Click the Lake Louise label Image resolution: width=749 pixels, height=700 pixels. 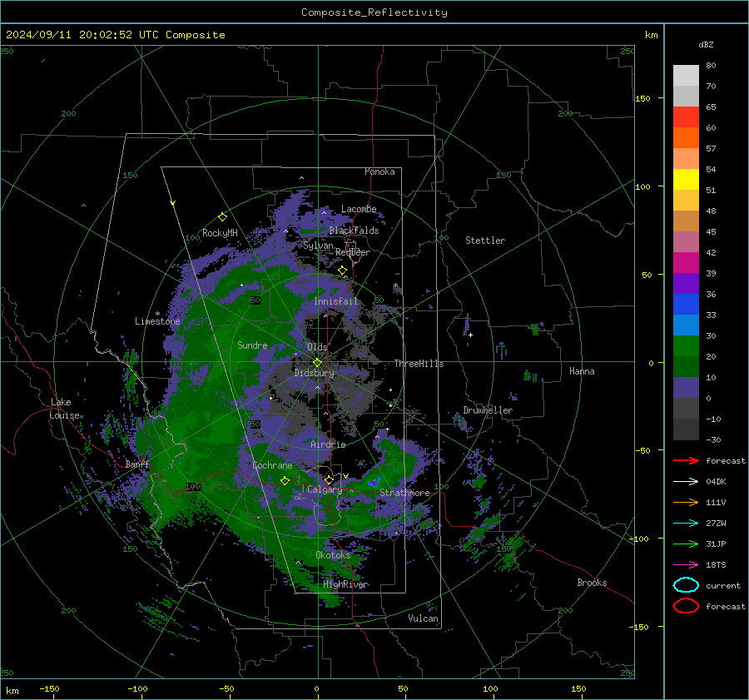coord(64,409)
